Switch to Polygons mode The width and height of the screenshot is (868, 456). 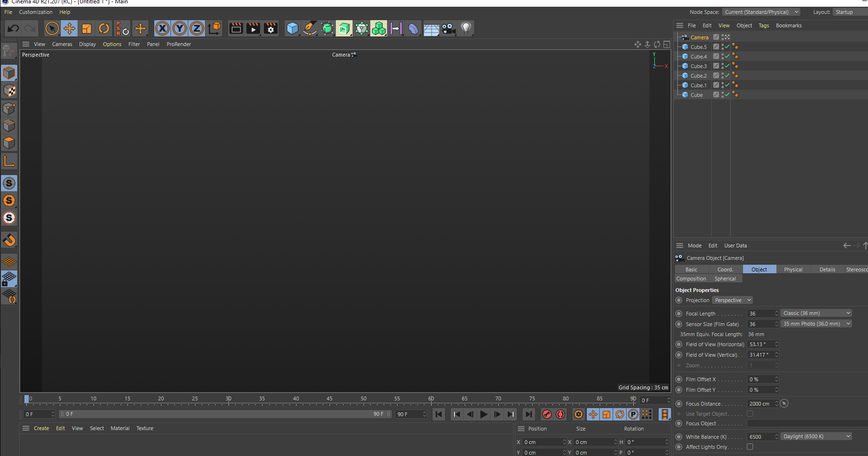[9, 142]
